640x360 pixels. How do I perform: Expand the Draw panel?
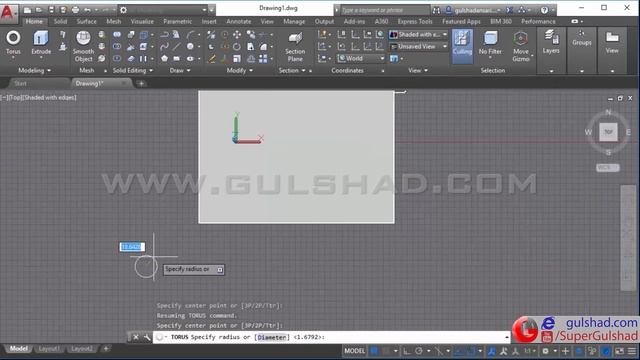coord(180,70)
